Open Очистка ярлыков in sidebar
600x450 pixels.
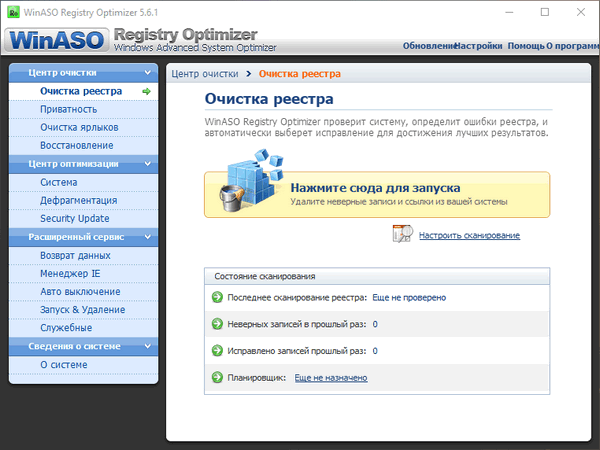83,127
